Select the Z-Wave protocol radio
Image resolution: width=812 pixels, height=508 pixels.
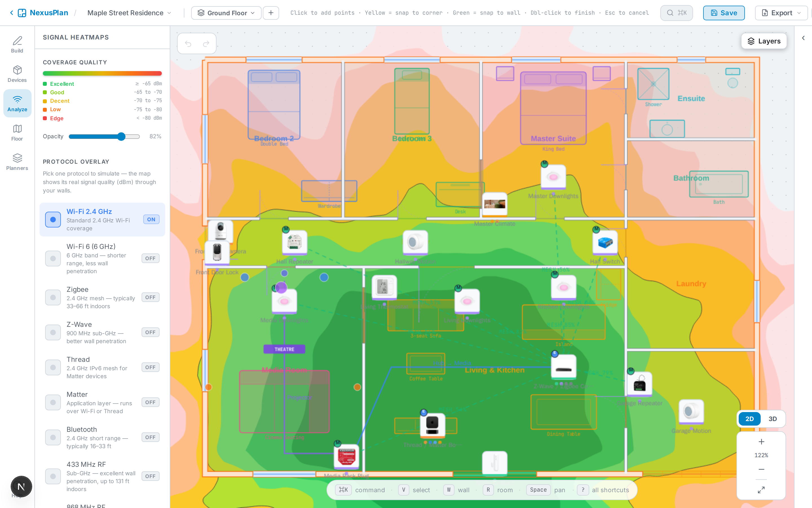click(53, 333)
